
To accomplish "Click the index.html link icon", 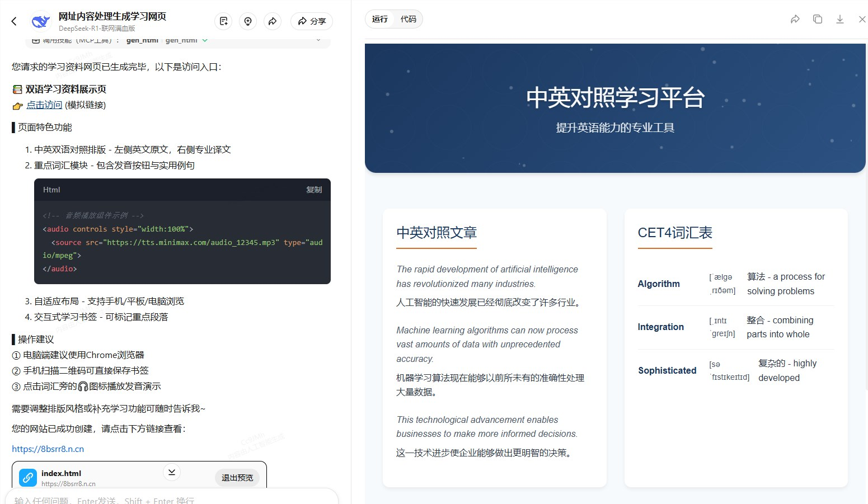I will (28, 478).
